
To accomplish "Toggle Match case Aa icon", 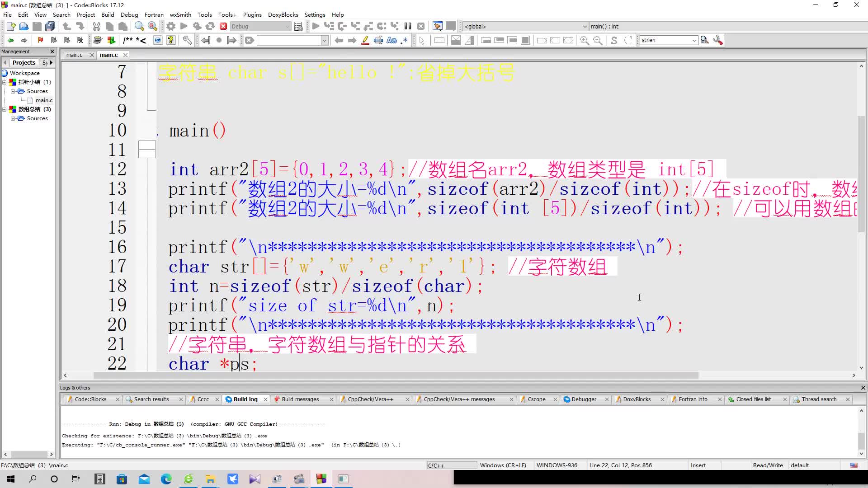I will (392, 40).
